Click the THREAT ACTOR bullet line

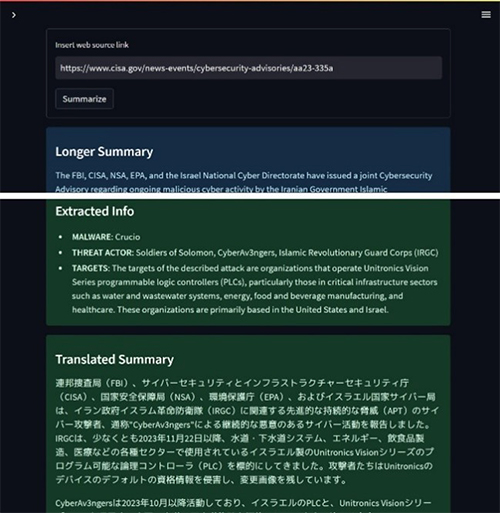pos(255,253)
